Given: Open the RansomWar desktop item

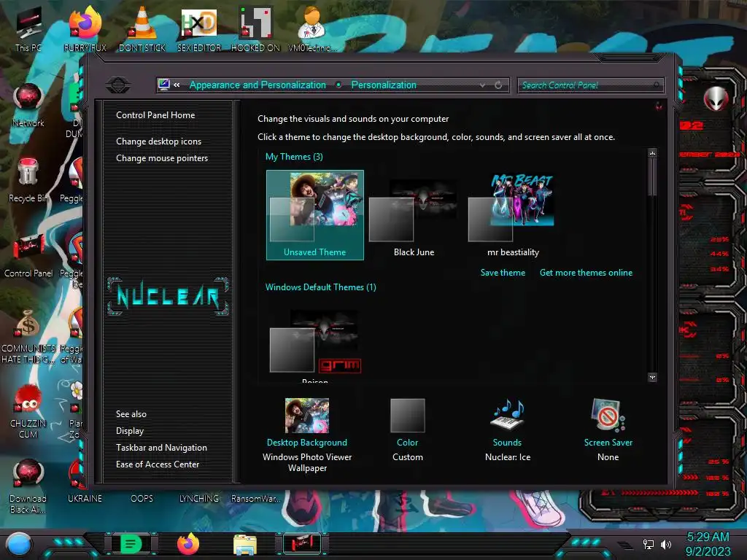Looking at the screenshot, I should coord(255,498).
